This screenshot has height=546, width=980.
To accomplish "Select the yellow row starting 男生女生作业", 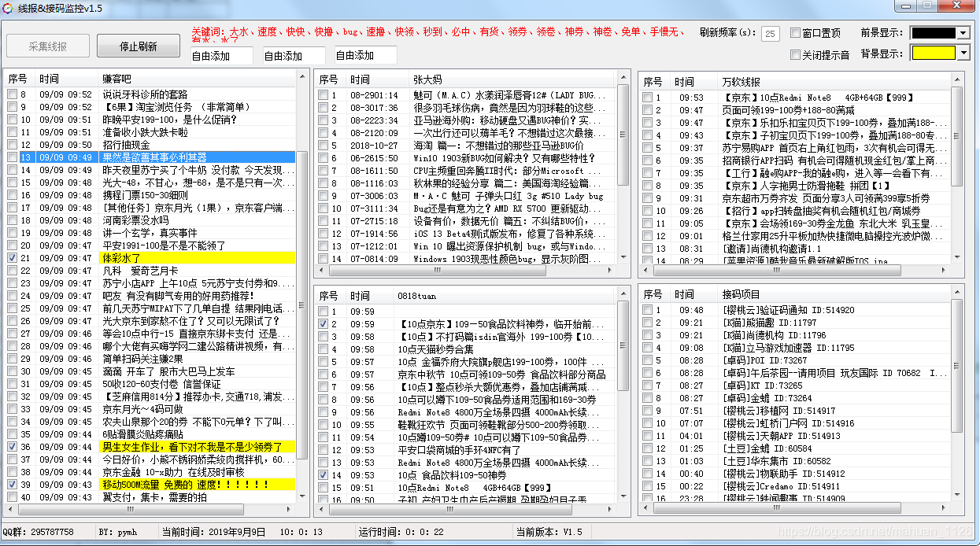I will click(150, 447).
